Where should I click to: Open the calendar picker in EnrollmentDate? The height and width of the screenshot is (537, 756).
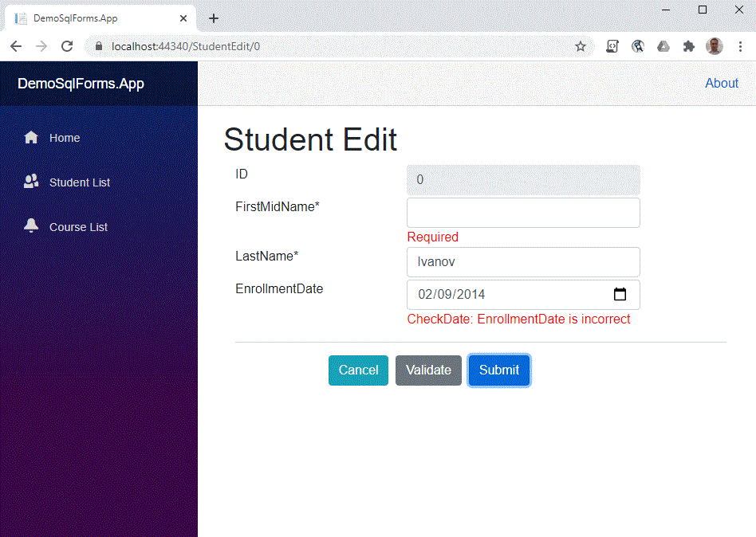pos(620,294)
